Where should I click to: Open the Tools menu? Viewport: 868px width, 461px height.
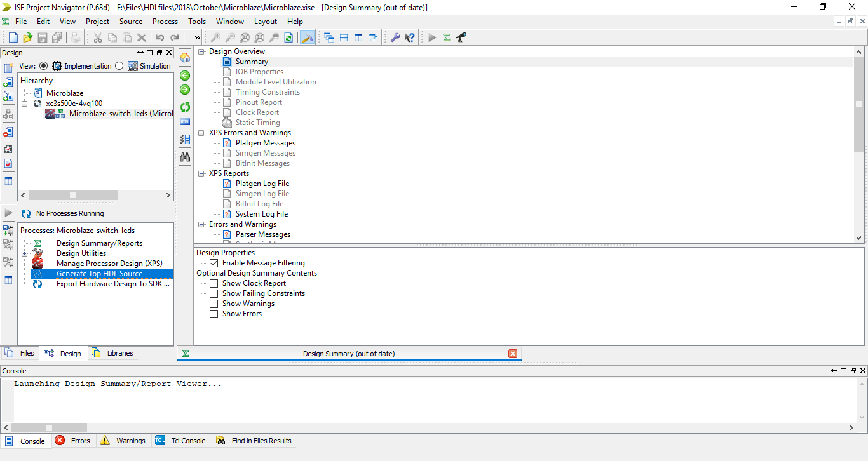pyautogui.click(x=197, y=22)
